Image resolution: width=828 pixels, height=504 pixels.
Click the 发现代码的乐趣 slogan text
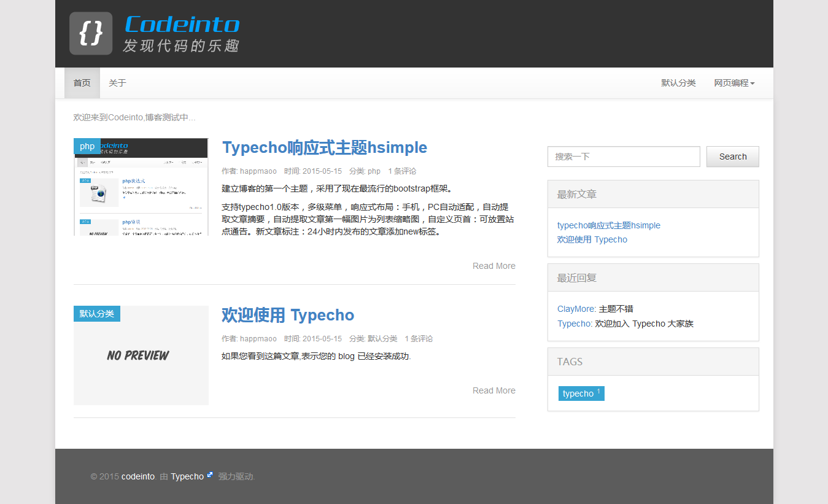(181, 46)
